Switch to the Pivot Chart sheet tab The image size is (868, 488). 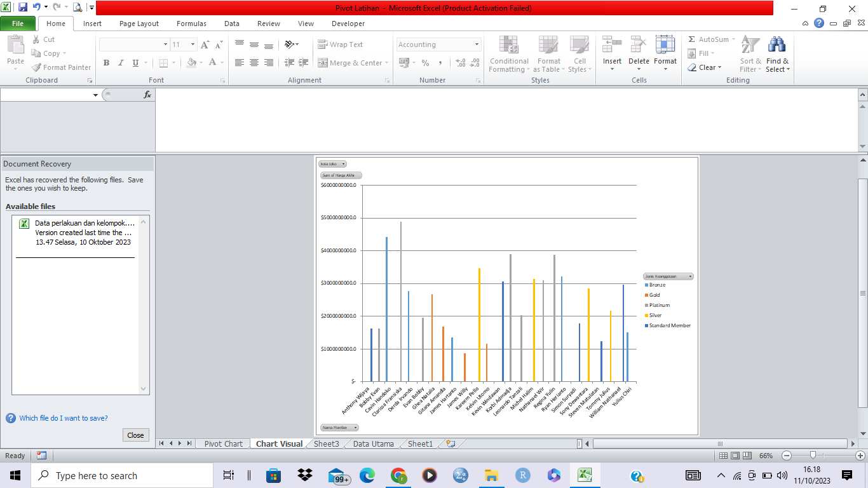pos(223,444)
